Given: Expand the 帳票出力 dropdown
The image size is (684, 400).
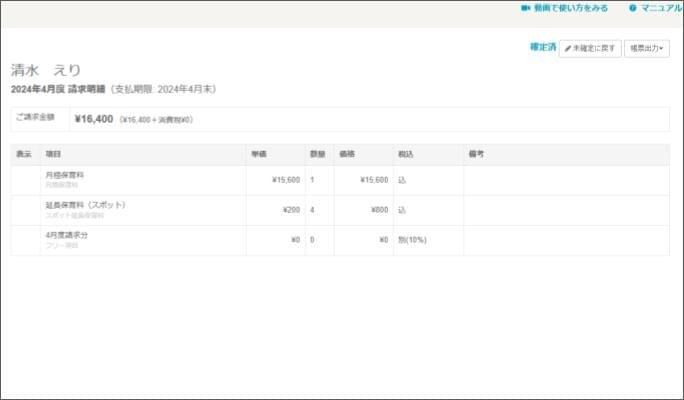Looking at the screenshot, I should click(x=647, y=48).
